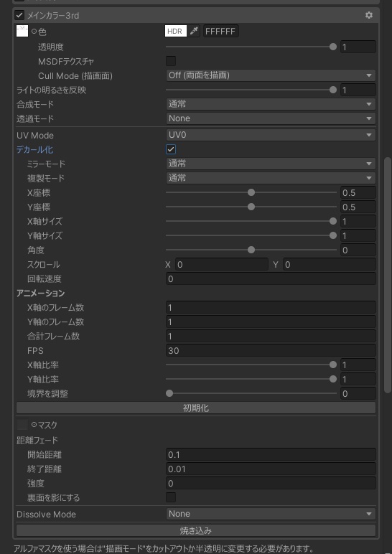Click the 合計フレーム数 input field
This screenshot has height=554, width=392.
pos(271,336)
